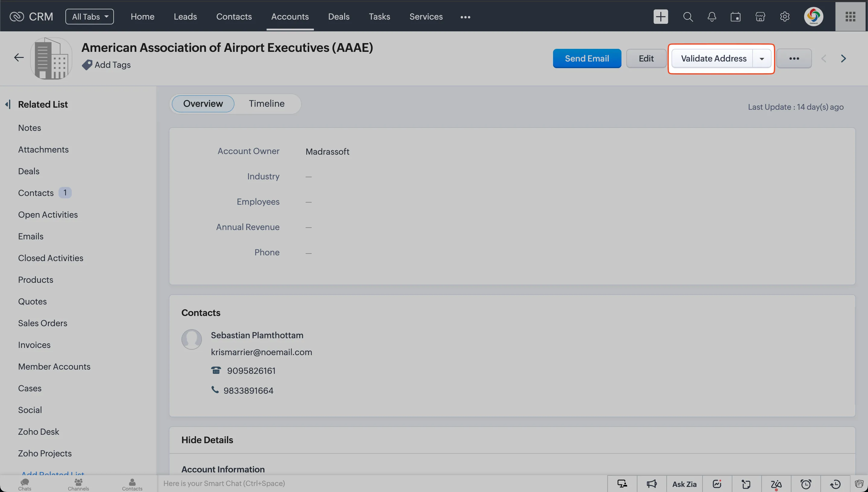Open Chats in the bottom bar

(x=25, y=484)
